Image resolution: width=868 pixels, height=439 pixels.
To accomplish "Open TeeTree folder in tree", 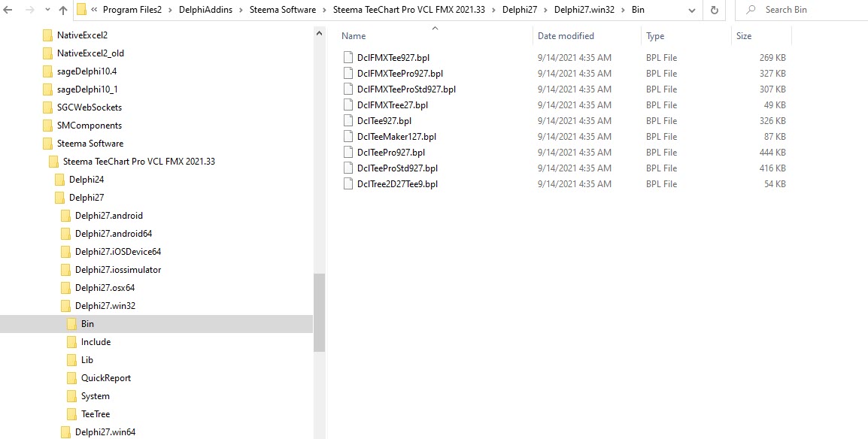I will pos(96,414).
